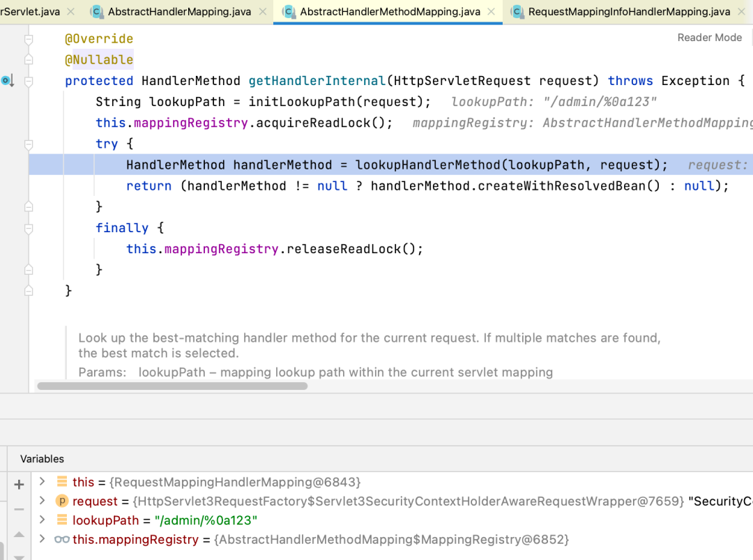Click the overriding method gutter icon
The width and height of the screenshot is (753, 560).
[x=6, y=81]
